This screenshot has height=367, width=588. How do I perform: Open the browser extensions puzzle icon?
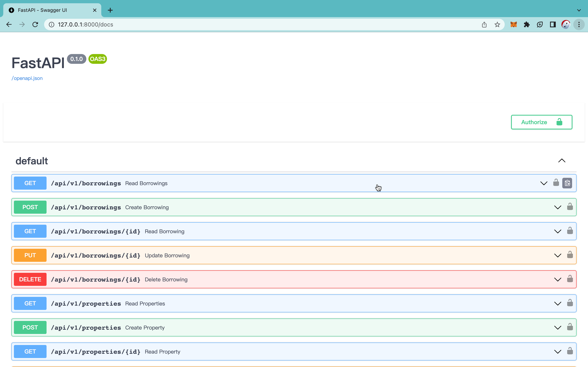pyautogui.click(x=527, y=24)
